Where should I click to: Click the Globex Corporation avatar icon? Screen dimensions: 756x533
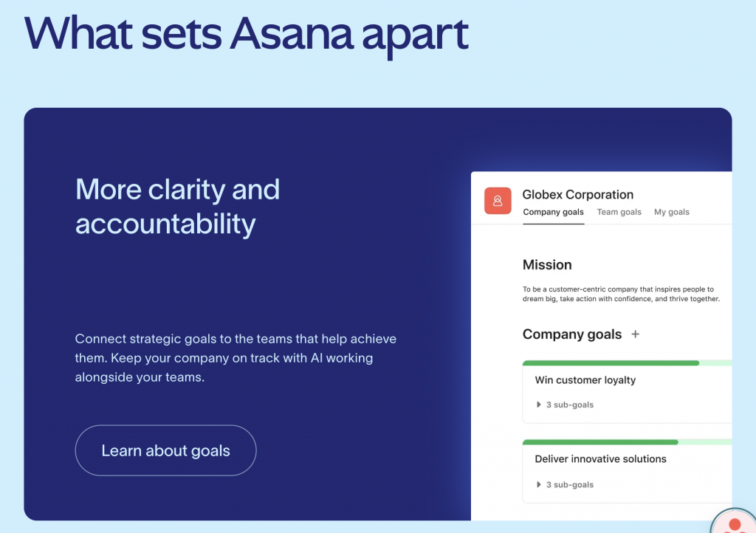click(498, 200)
